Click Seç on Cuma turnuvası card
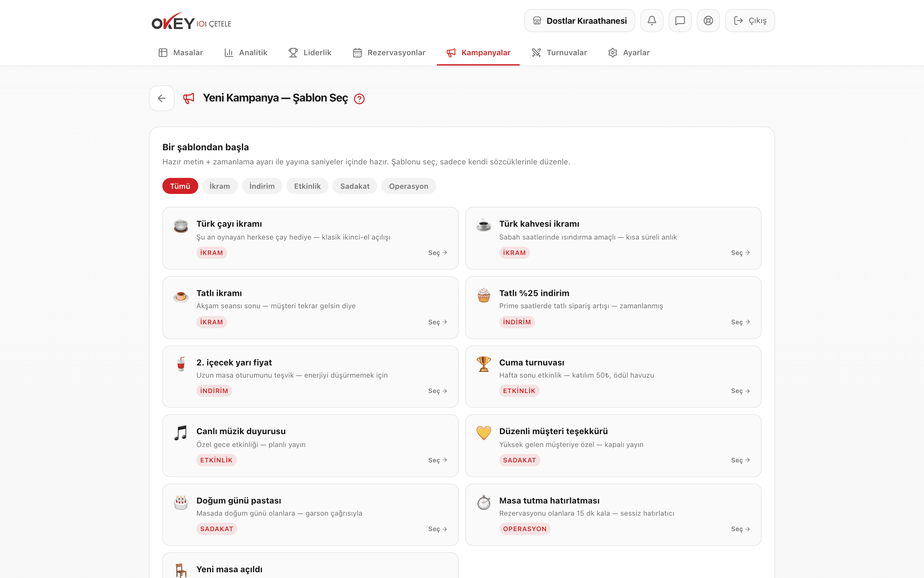924x578 pixels. [740, 391]
